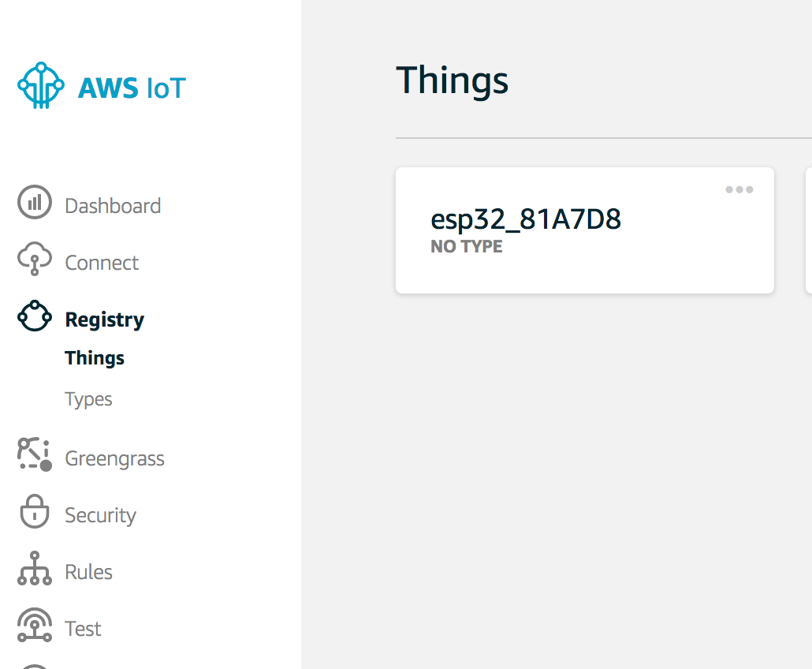Expand the Greengrass menu item
Viewport: 812px width, 669px height.
pyautogui.click(x=114, y=458)
